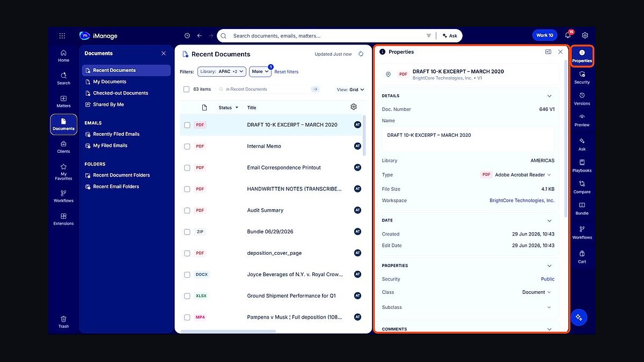The width and height of the screenshot is (644, 362).
Task: Refresh the Recent Documents list
Action: [361, 54]
